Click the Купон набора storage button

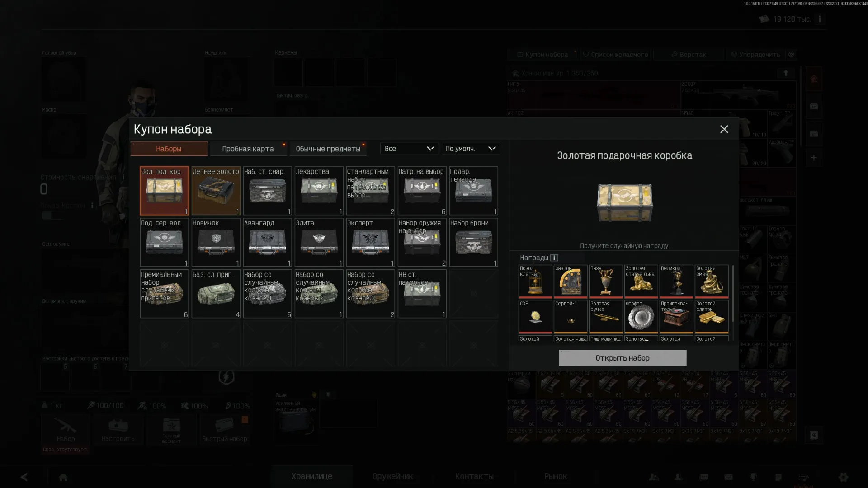coord(542,55)
